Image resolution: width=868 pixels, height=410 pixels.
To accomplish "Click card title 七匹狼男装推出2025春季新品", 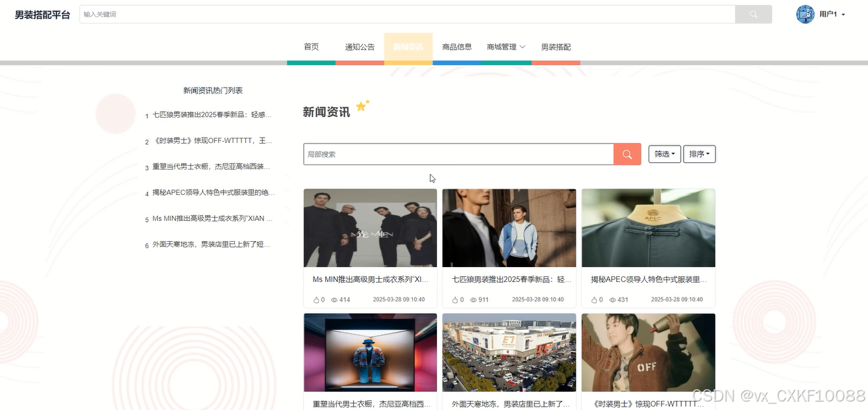I will click(x=512, y=279).
